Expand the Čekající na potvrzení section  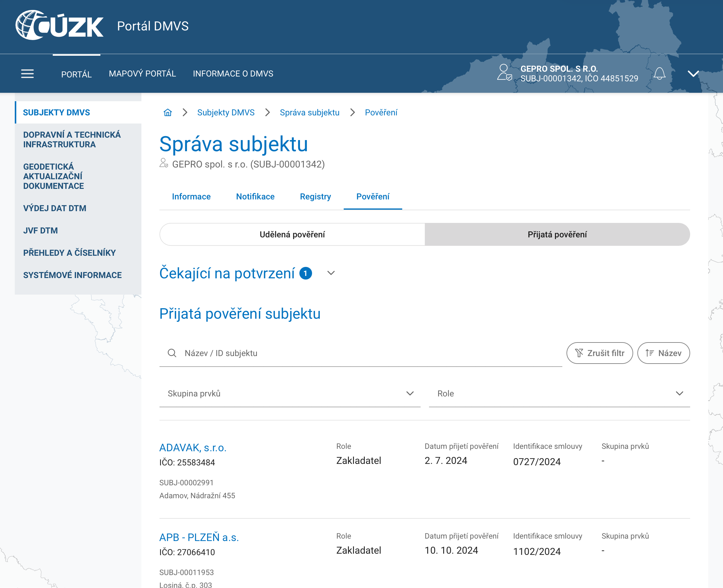[x=331, y=273]
